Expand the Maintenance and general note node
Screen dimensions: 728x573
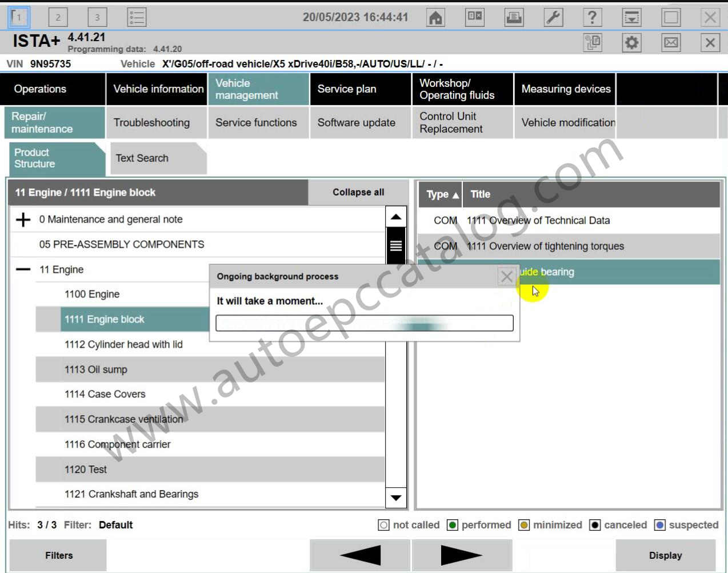[x=23, y=220]
